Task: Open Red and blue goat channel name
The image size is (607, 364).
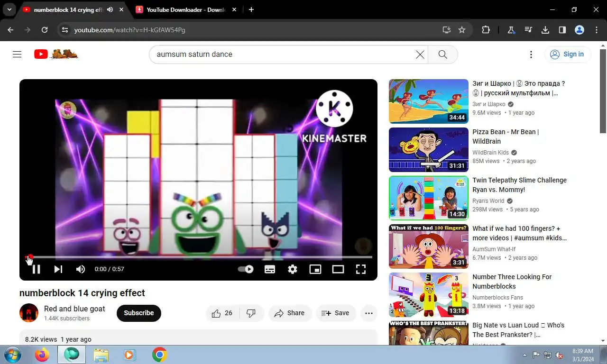Action: pos(74,309)
